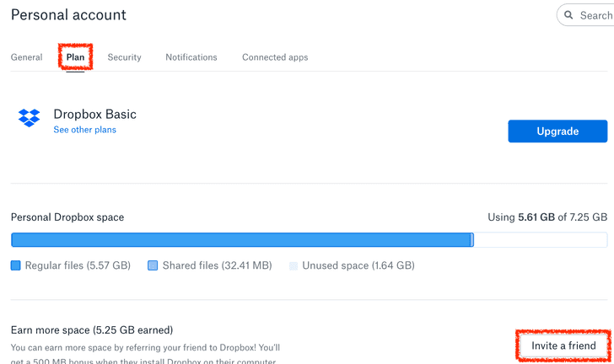This screenshot has height=364, width=614.
Task: Click the blue used portion of storage bar
Action: click(241, 240)
